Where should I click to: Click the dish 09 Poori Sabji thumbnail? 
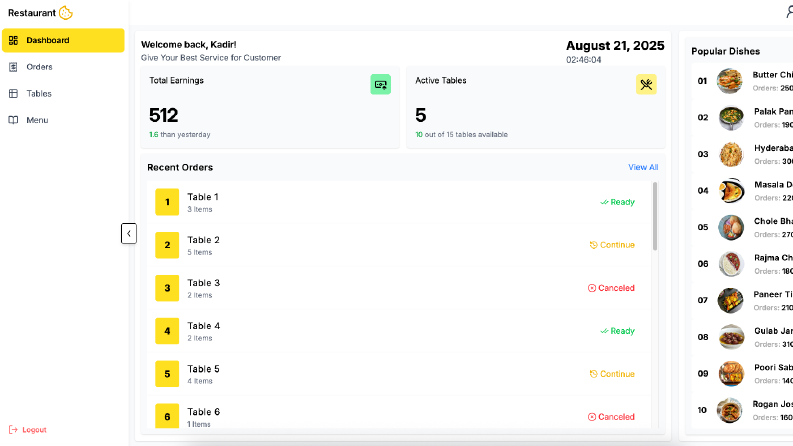pos(731,373)
